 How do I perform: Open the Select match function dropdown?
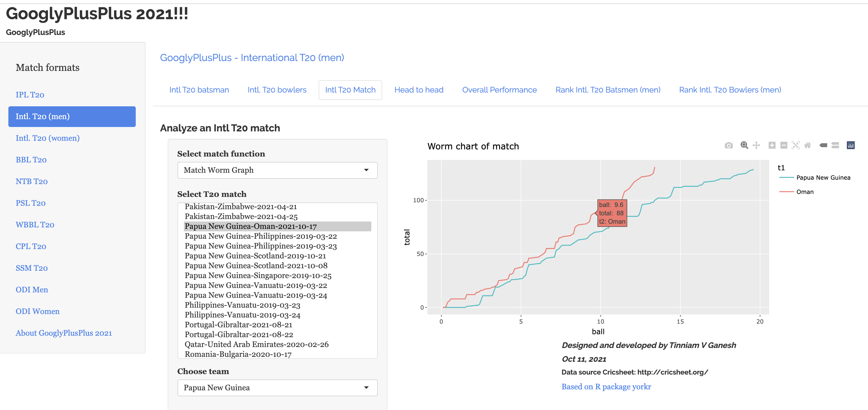277,170
